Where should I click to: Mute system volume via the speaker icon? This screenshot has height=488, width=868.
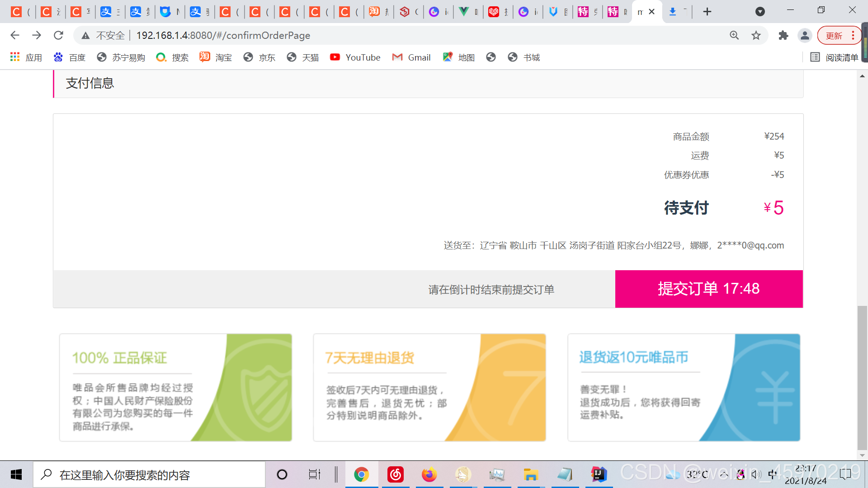(x=756, y=474)
